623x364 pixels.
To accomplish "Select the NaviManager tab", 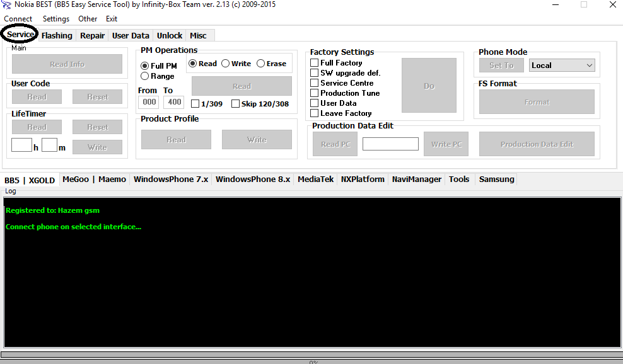I will click(416, 179).
